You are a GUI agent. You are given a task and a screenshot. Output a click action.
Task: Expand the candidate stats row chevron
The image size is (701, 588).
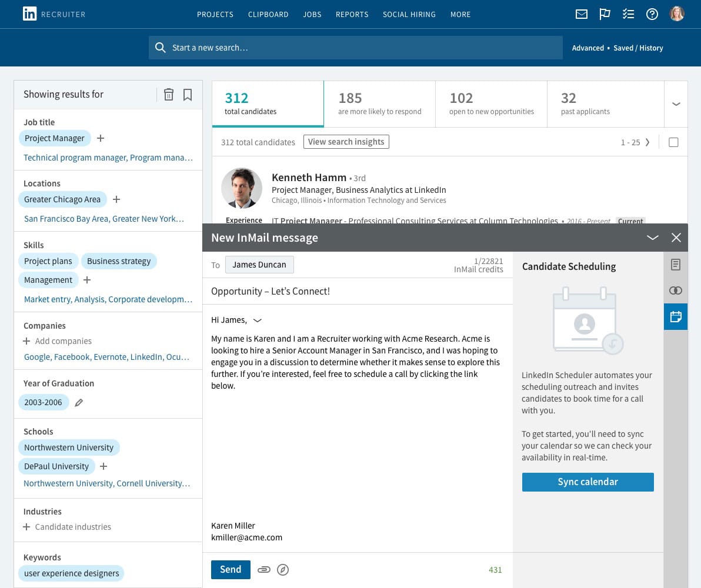(x=676, y=104)
